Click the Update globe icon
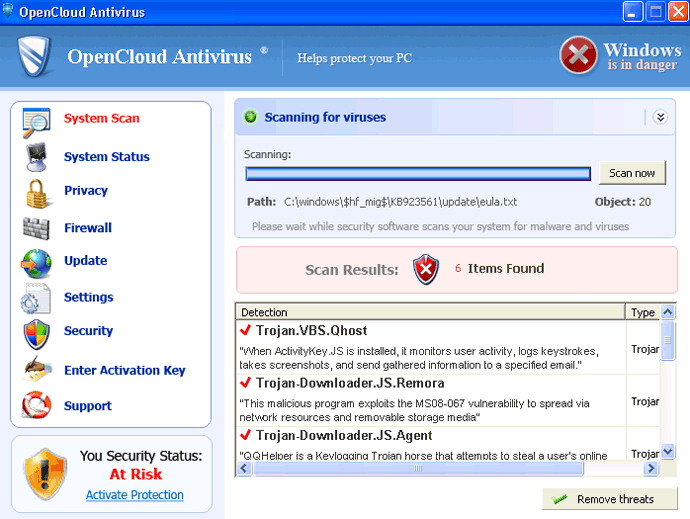The image size is (690, 519). click(36, 262)
